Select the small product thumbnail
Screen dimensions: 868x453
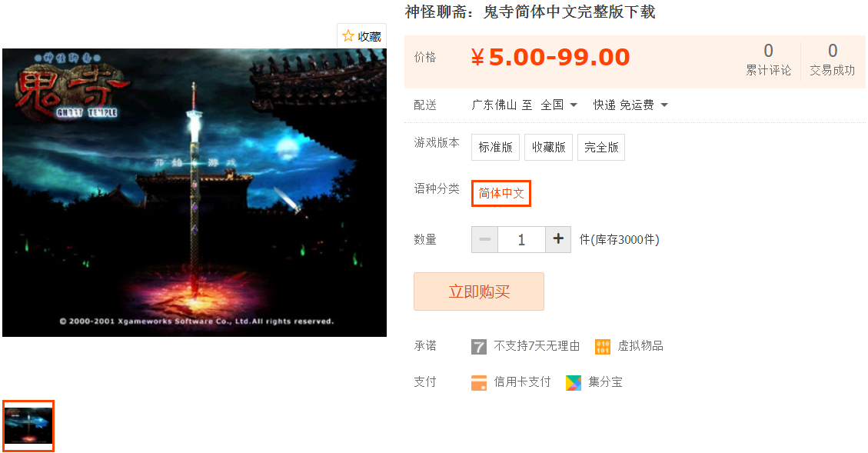click(28, 425)
